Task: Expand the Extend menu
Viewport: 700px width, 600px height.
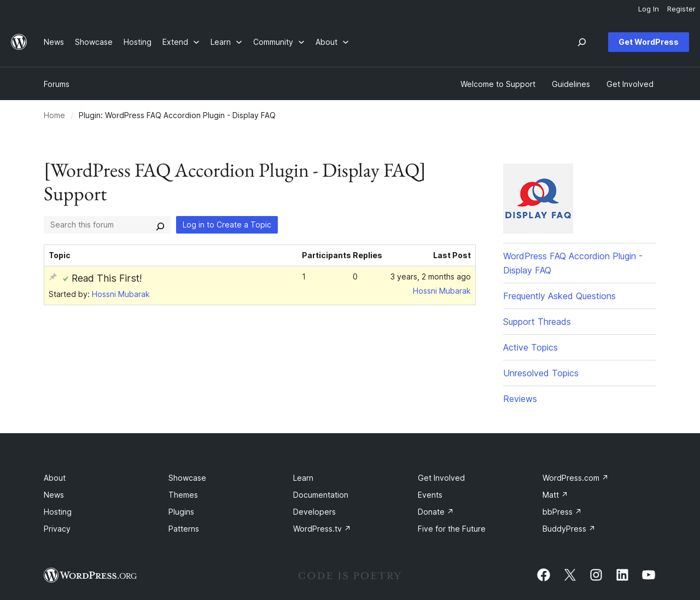Action: tap(180, 42)
